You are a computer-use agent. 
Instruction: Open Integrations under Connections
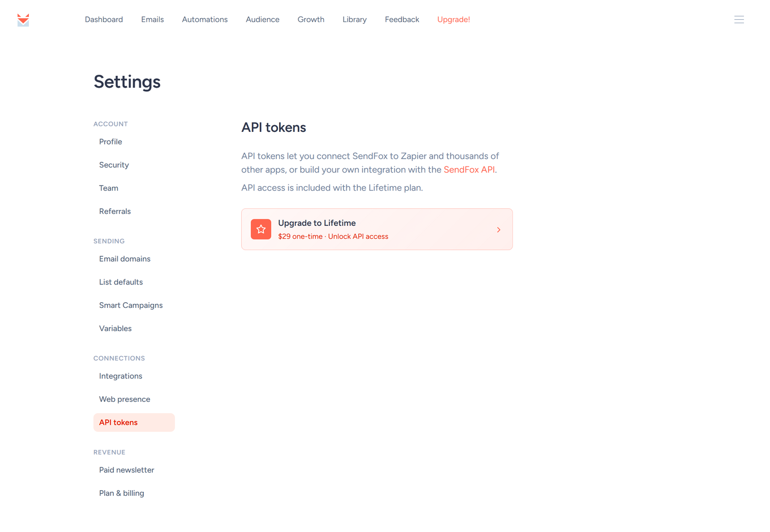[134, 376]
